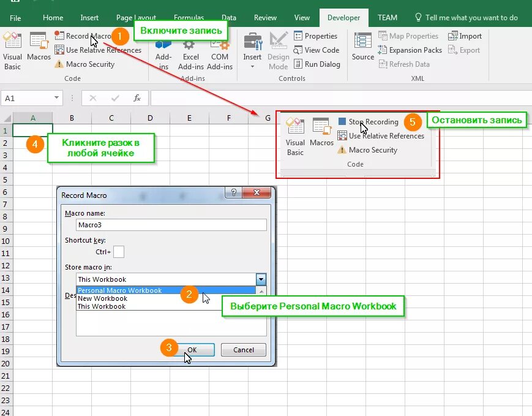Click Map Properties in XML group
The image size is (532, 416).
coord(408,36)
